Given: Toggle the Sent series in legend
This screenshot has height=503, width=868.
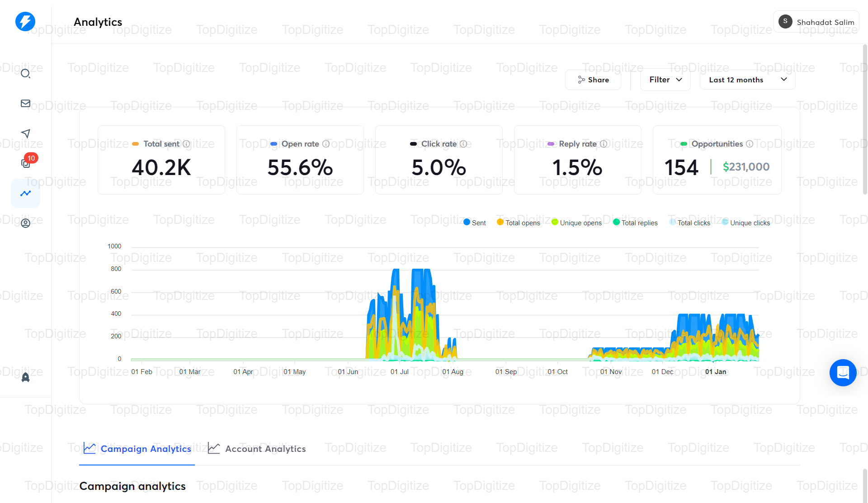Looking at the screenshot, I should (475, 223).
